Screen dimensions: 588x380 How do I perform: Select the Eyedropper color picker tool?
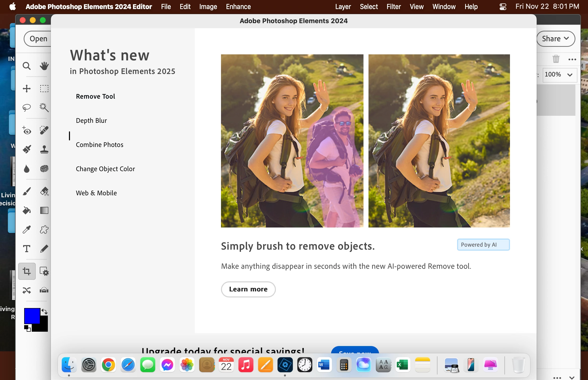coord(26,230)
